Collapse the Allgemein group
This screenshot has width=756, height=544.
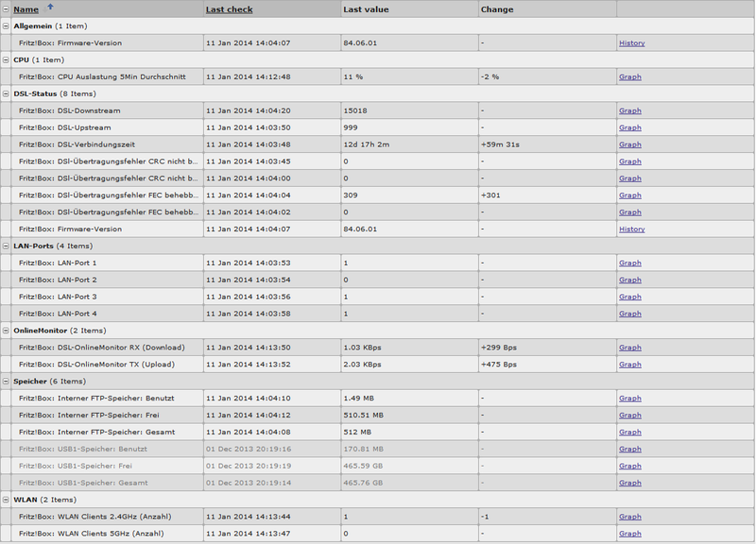click(6, 26)
